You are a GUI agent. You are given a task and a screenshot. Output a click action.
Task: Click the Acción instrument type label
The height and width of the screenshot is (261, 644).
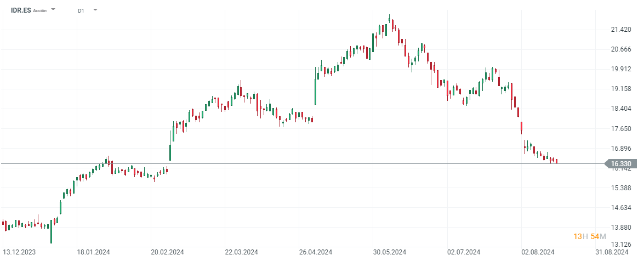pyautogui.click(x=40, y=11)
